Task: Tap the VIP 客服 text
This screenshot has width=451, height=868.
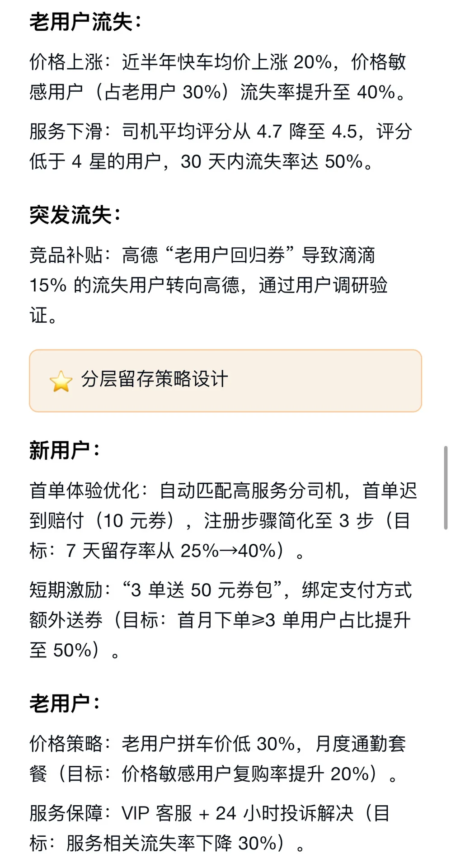Action: click(157, 813)
